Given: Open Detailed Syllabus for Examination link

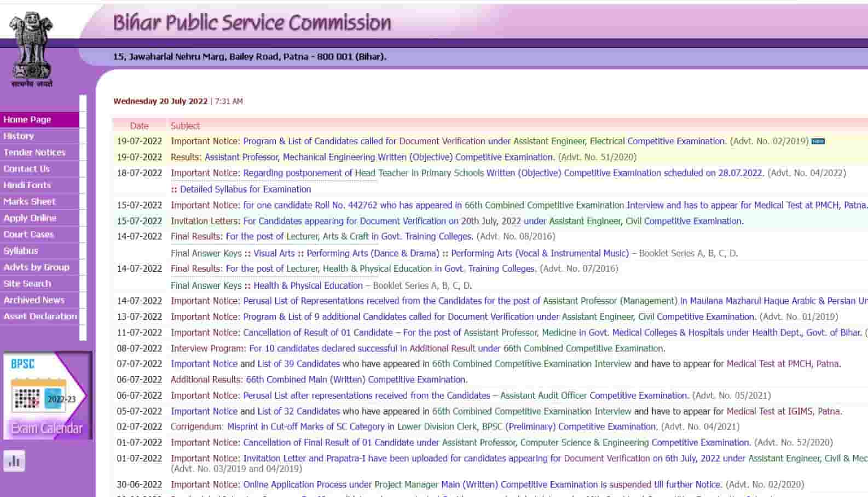Looking at the screenshot, I should [x=245, y=189].
